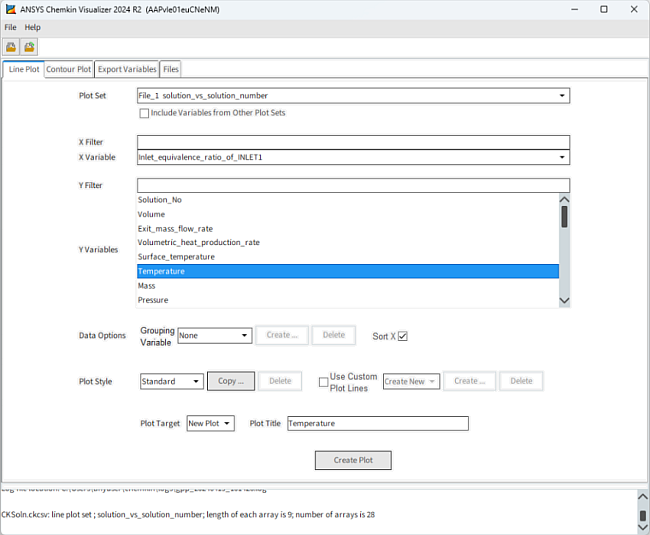
Task: Click the Y Variables list scrollbar thumb
Action: pyautogui.click(x=564, y=217)
